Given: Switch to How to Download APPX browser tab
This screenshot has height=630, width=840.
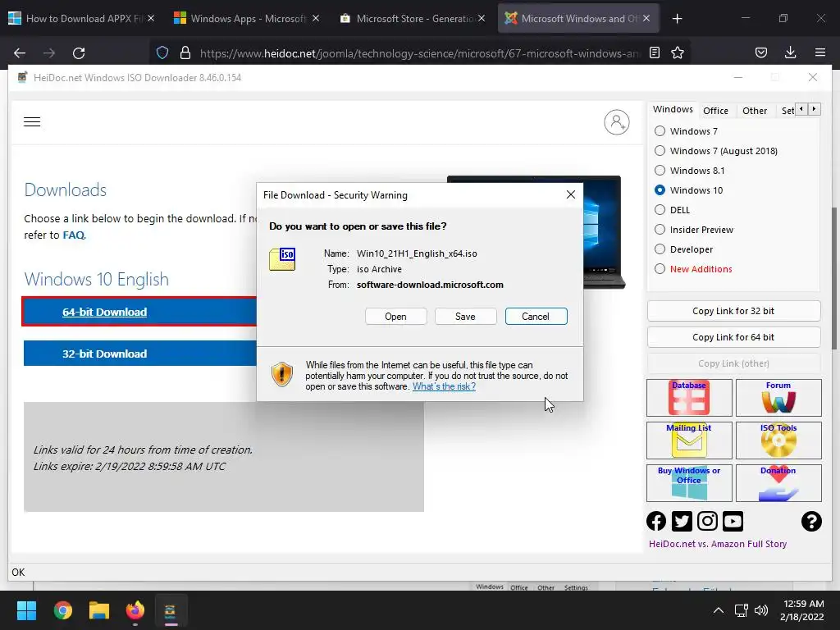Looking at the screenshot, I should click(x=83, y=19).
